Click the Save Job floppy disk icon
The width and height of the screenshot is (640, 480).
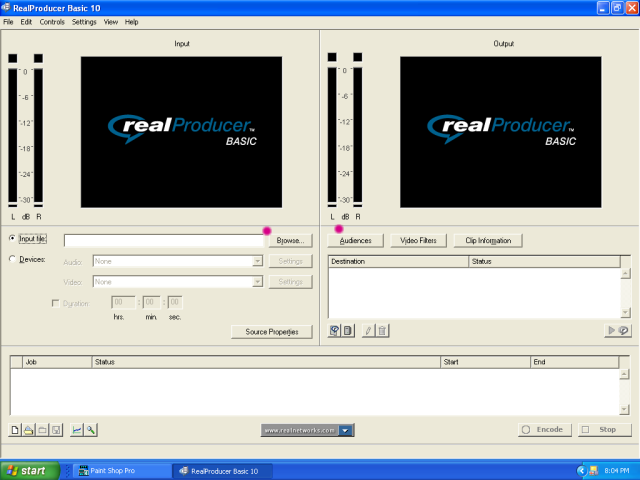point(56,430)
